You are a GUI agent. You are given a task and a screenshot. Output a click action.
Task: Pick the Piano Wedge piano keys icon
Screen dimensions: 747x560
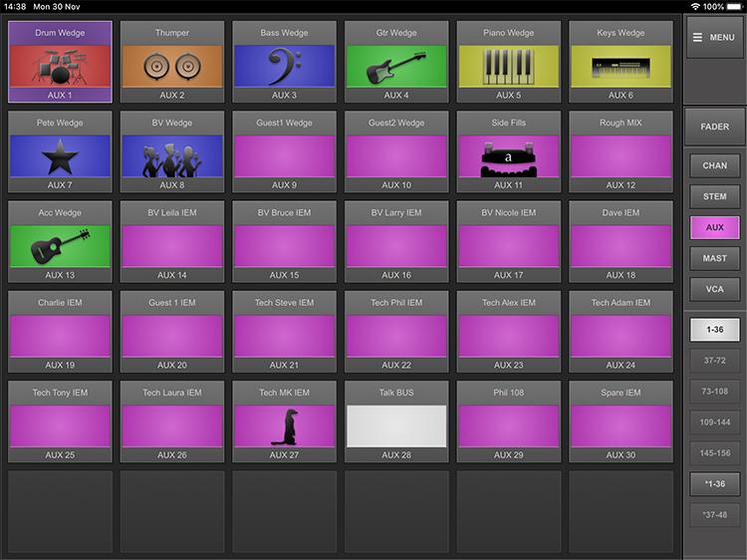click(x=508, y=67)
